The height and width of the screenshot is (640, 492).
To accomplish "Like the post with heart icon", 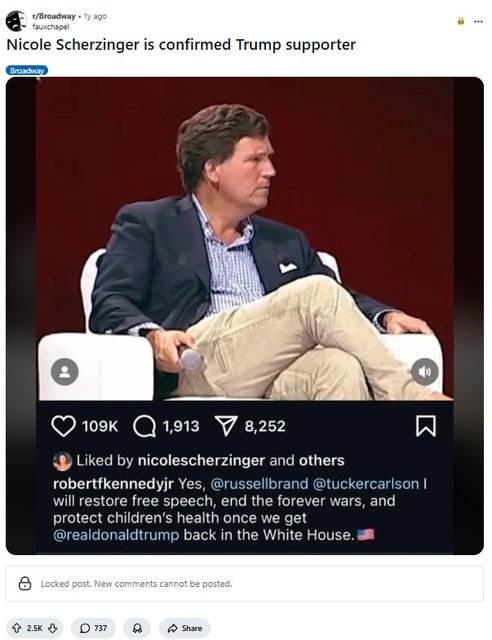I will (64, 426).
